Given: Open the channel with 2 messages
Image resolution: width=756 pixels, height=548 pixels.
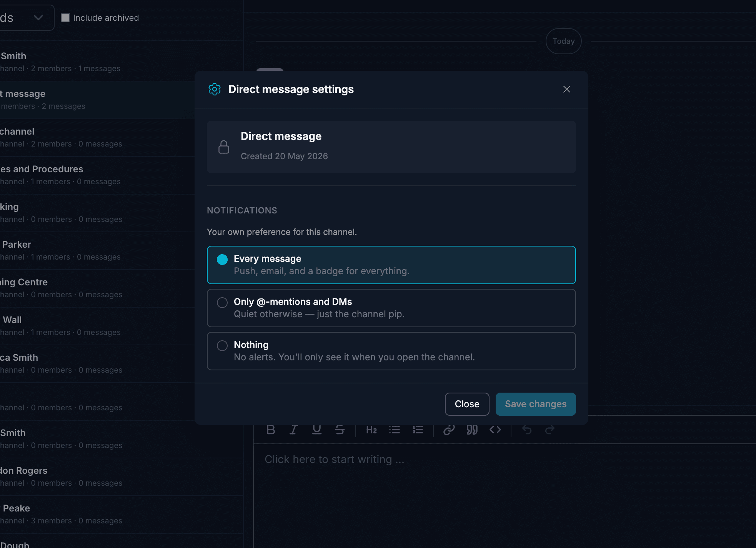Looking at the screenshot, I should pyautogui.click(x=122, y=100).
